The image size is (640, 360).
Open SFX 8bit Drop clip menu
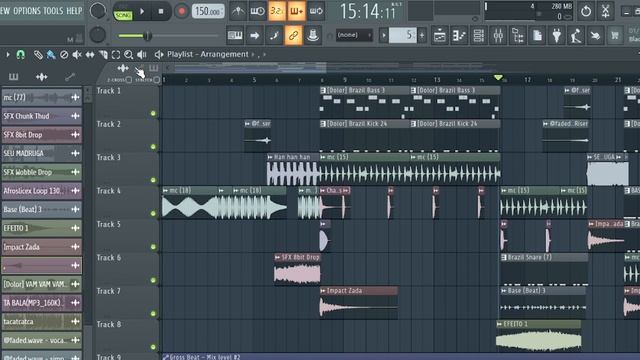pyautogui.click(x=278, y=258)
